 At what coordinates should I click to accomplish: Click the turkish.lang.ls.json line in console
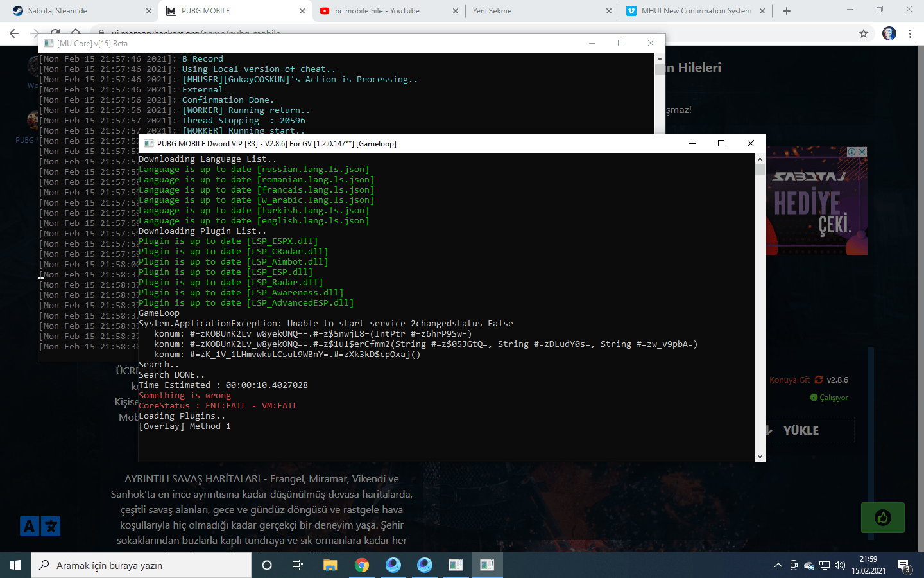[x=254, y=211]
